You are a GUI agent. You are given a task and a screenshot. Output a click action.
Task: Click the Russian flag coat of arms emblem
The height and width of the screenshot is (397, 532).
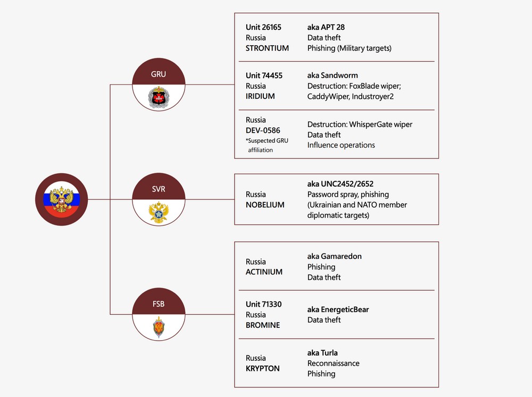point(61,199)
